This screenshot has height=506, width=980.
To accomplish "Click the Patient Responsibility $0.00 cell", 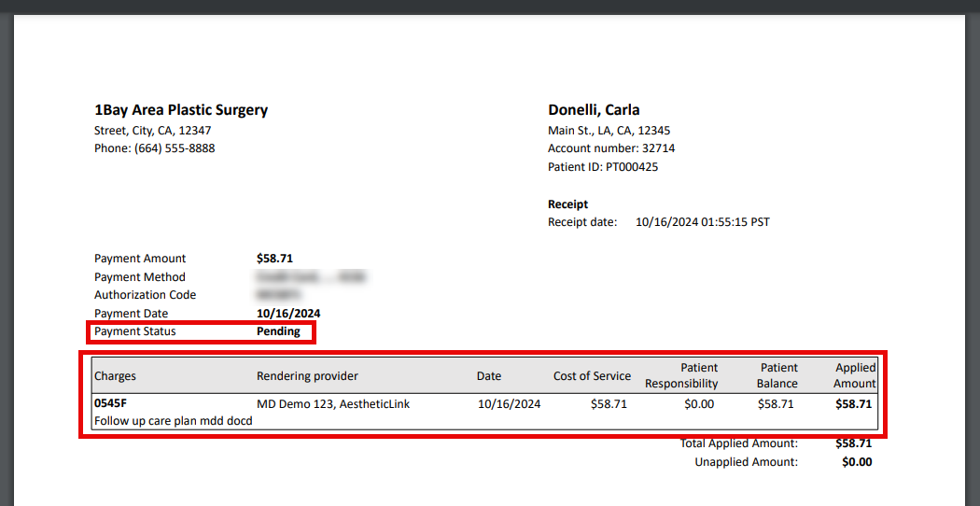I will coord(699,404).
